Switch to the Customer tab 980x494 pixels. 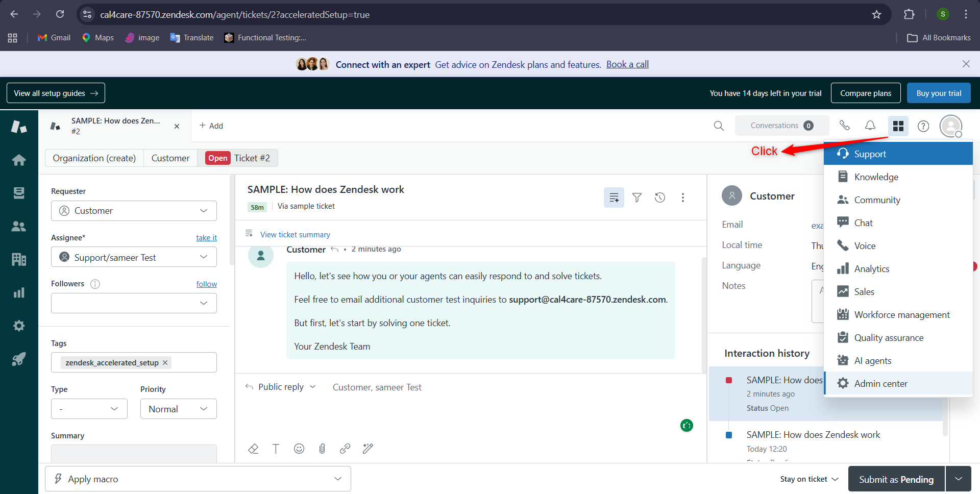tap(170, 158)
